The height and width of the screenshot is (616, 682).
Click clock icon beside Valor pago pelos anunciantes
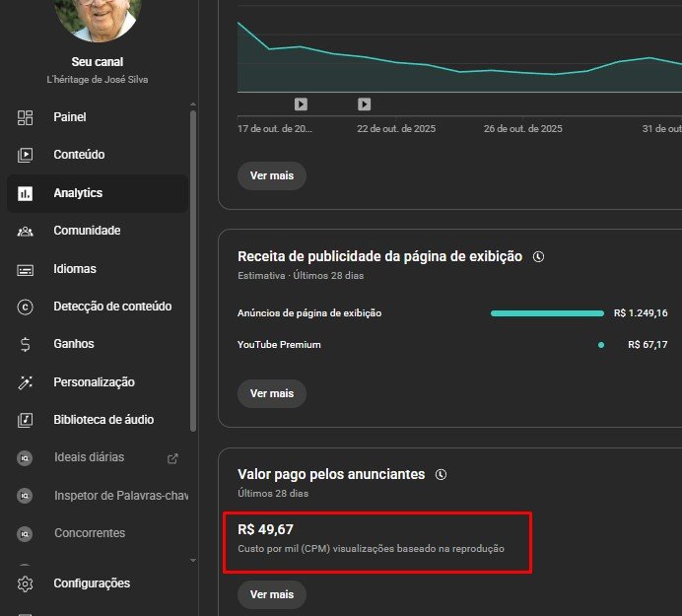[441, 475]
